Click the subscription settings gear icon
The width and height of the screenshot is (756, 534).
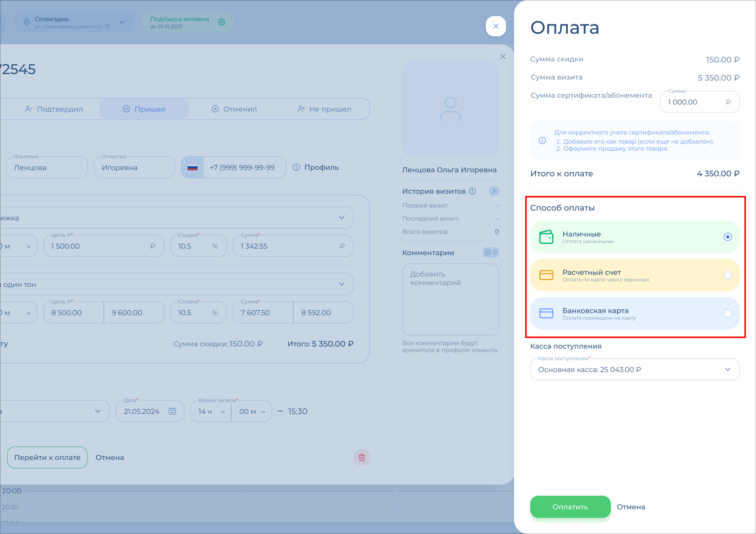pos(222,22)
